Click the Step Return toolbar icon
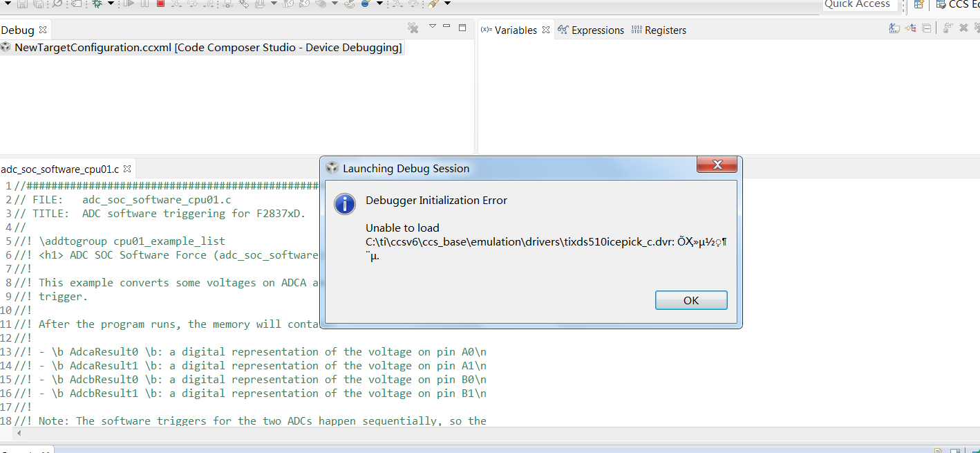980x453 pixels. pyautogui.click(x=208, y=4)
